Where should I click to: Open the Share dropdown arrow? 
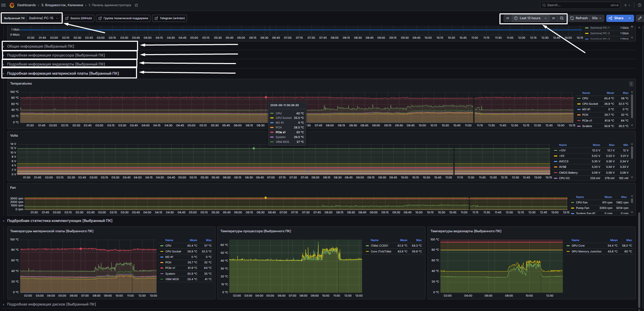[630, 18]
